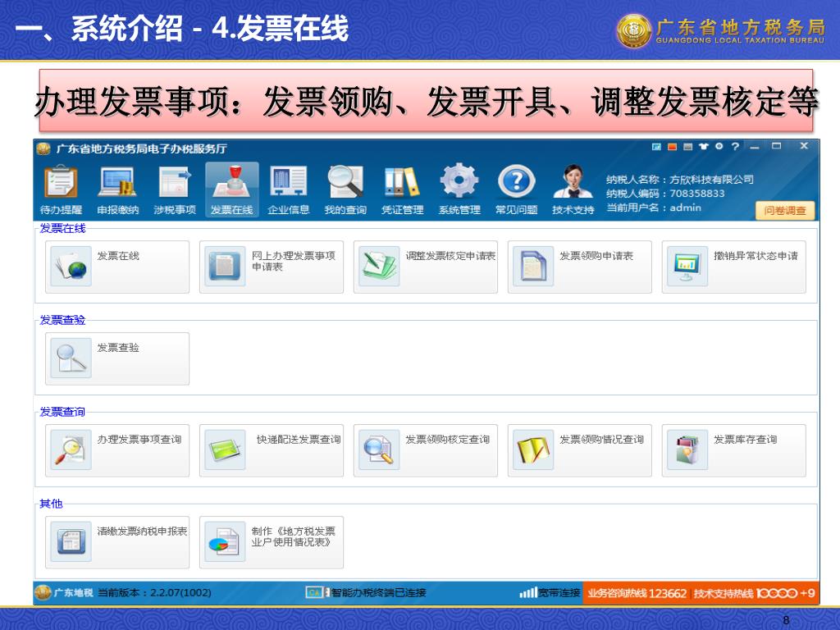Click 当前版本：2.2.07(1002) text
Screen dimensions: 840x630
click(154, 592)
